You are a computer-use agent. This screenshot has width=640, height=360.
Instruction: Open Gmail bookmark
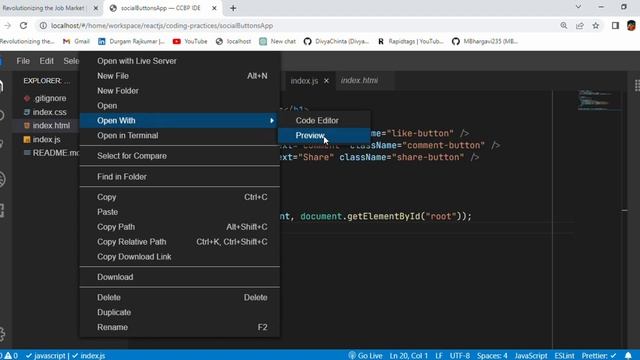pos(76,41)
